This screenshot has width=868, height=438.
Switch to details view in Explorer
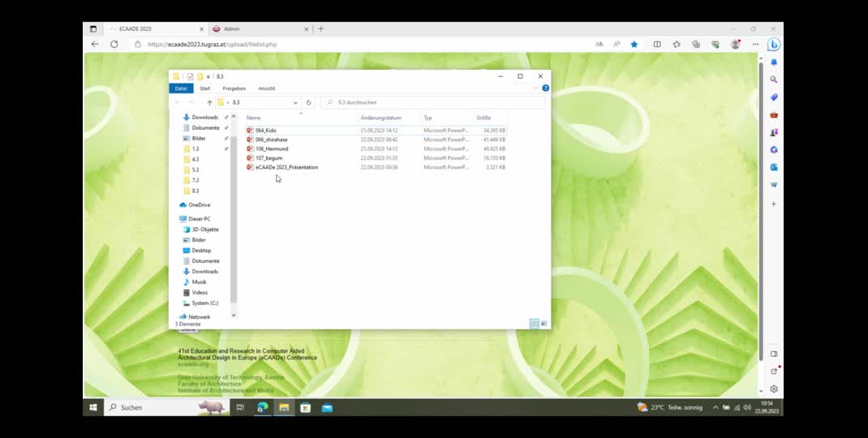point(534,324)
